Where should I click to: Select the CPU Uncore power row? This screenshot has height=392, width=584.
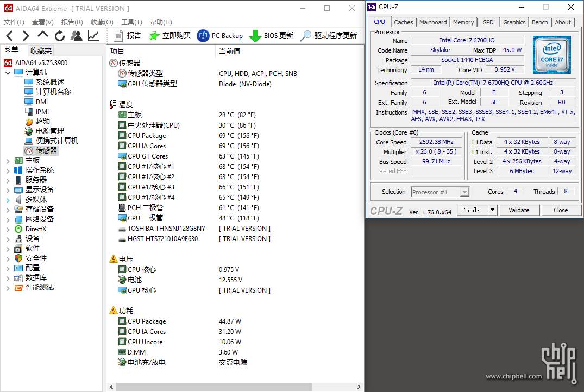[x=180, y=342]
